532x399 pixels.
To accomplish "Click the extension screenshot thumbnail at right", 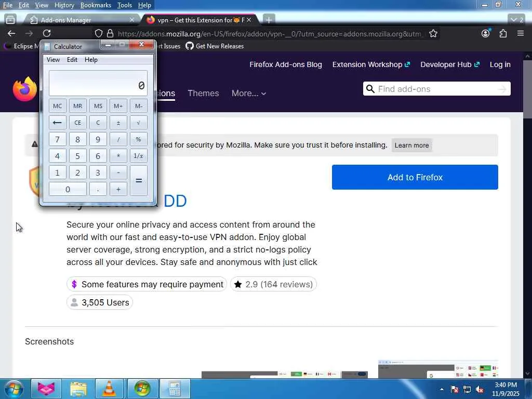I will click(x=438, y=369).
